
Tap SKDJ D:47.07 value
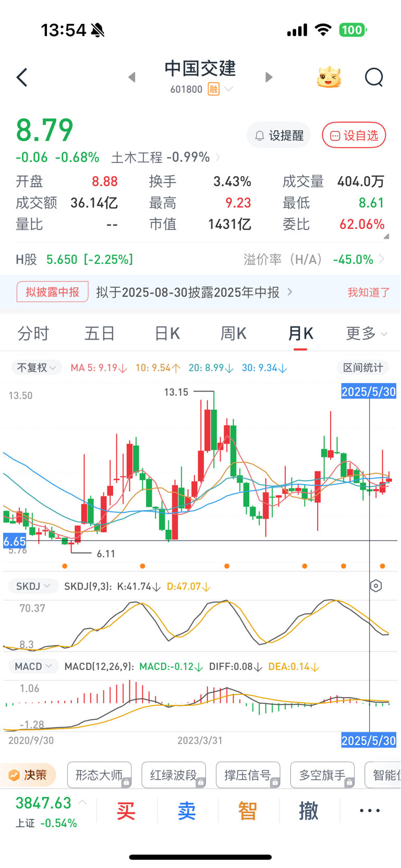coord(188,586)
